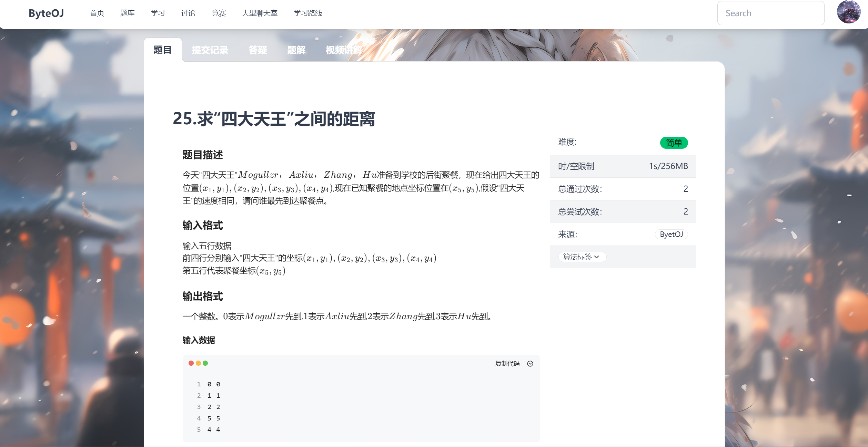Click the yellow dot in the code block header
868x447 pixels.
tap(199, 363)
